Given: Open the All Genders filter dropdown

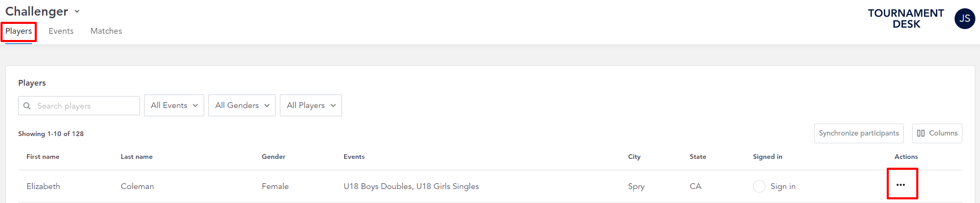Looking at the screenshot, I should [242, 105].
